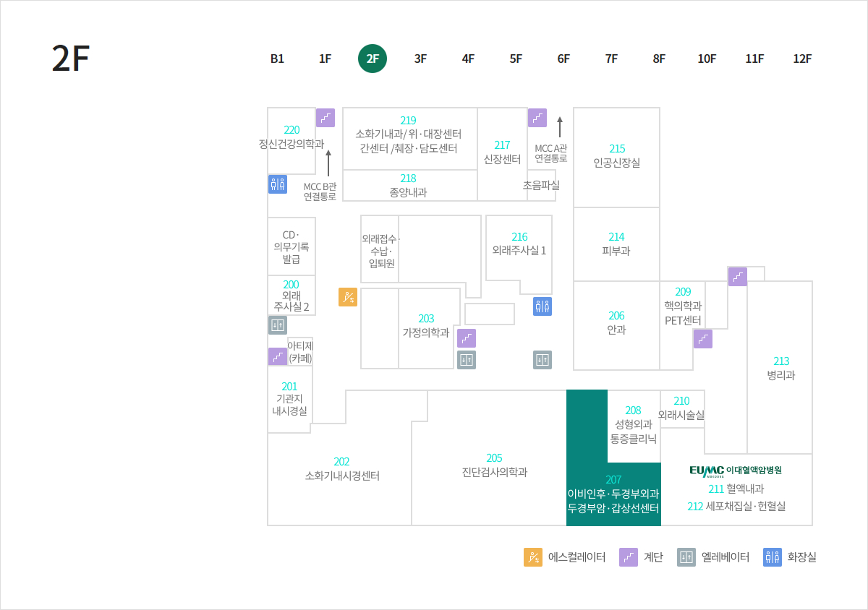Switch to the 5F floor tab
868x610 pixels.
pyautogui.click(x=516, y=59)
